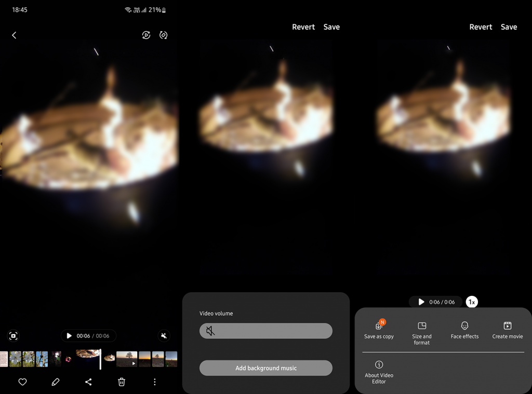Open Face effects option
Screen dimensions: 532x394
point(464,331)
